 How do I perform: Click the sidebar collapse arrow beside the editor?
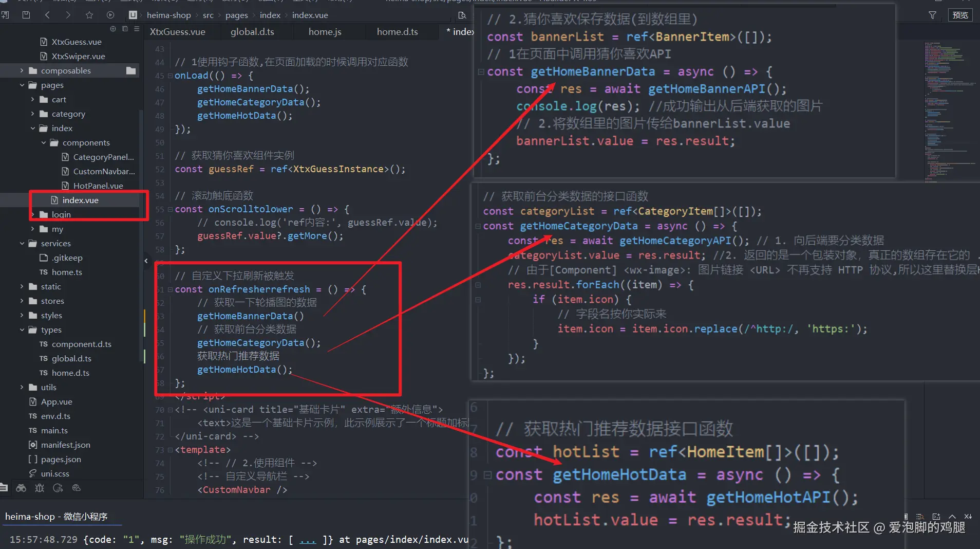(146, 261)
